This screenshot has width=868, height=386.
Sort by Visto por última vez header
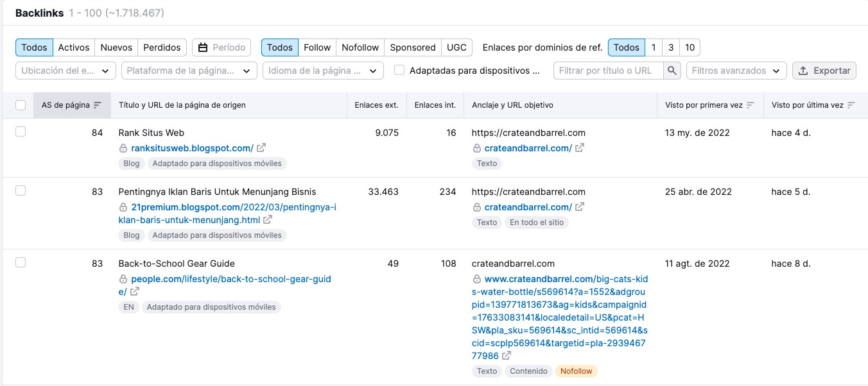pos(814,105)
